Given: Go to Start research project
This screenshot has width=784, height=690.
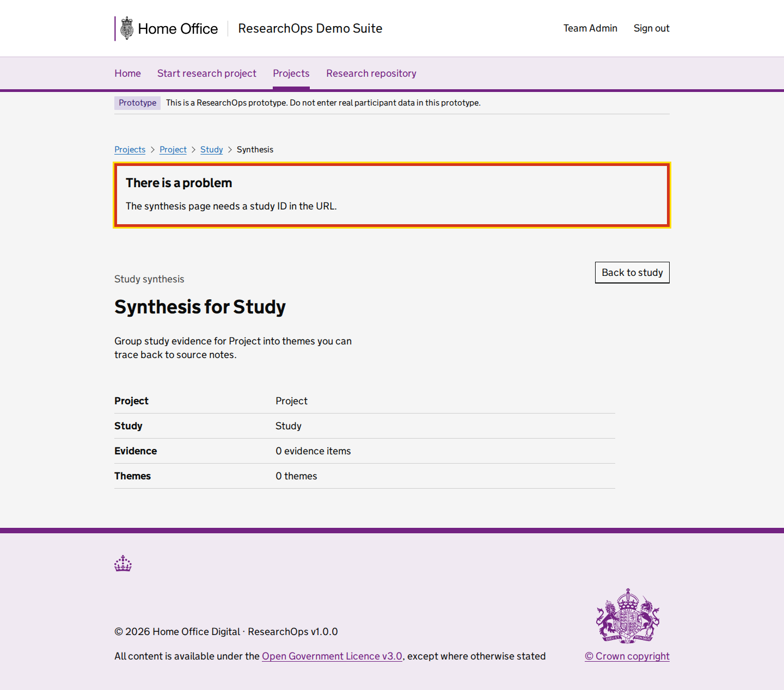Looking at the screenshot, I should point(207,73).
